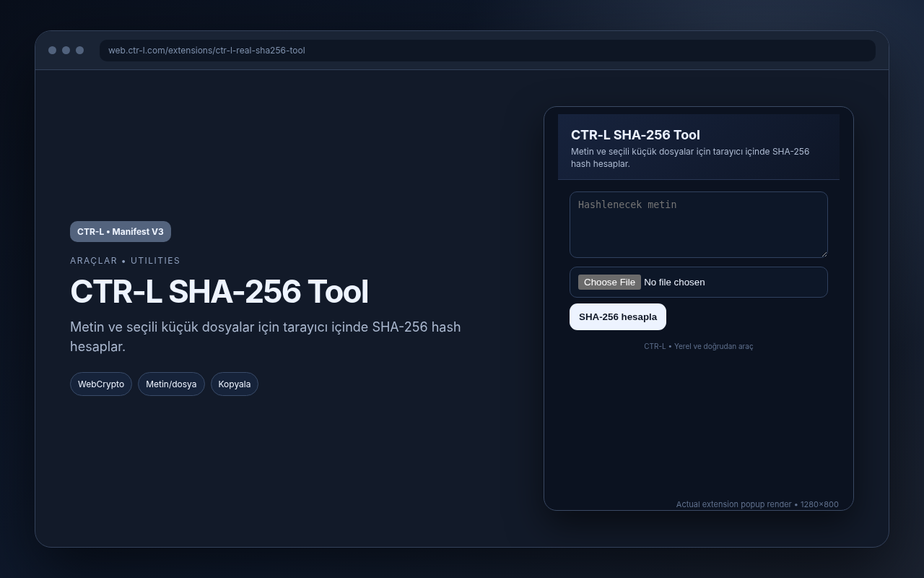Click the large page subtitle below the heading
924x578 pixels.
click(266, 337)
